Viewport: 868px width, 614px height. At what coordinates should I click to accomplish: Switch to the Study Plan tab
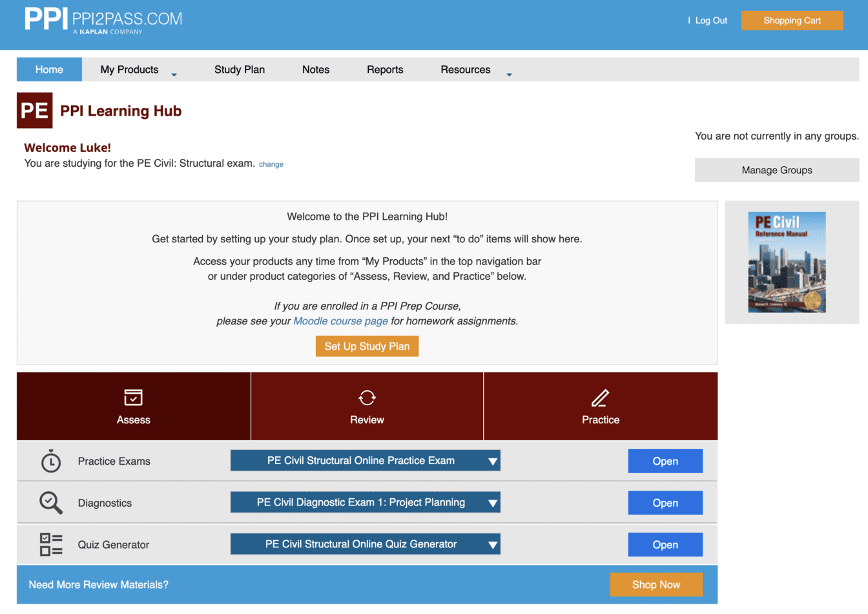240,69
